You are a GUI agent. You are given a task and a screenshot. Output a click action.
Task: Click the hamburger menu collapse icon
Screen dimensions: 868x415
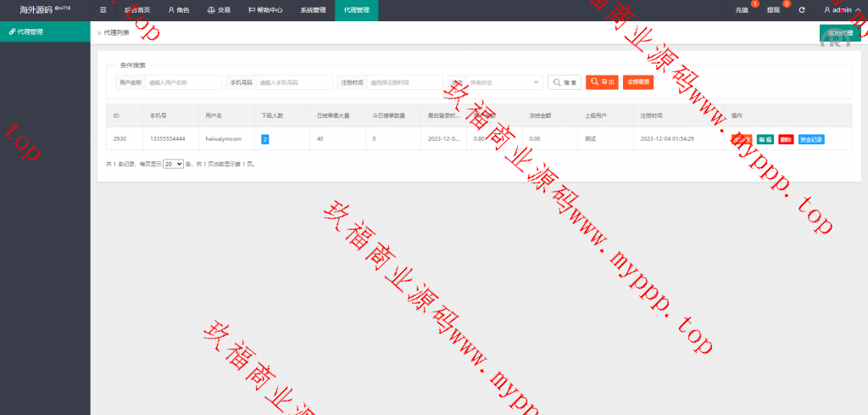[103, 10]
